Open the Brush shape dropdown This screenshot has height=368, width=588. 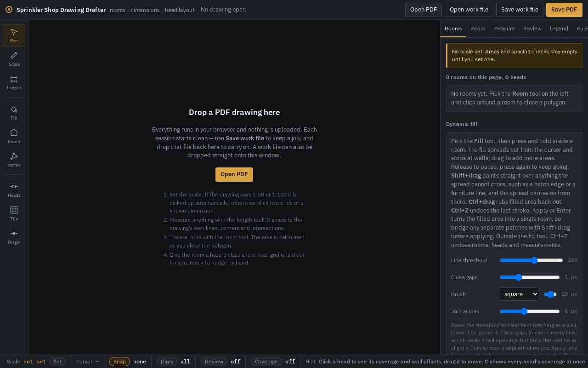[x=519, y=294]
